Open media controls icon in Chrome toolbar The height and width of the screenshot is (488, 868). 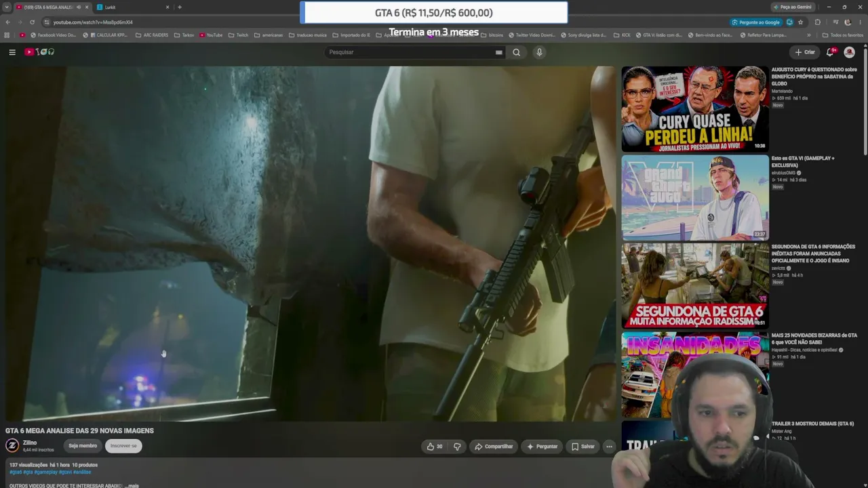tap(835, 22)
